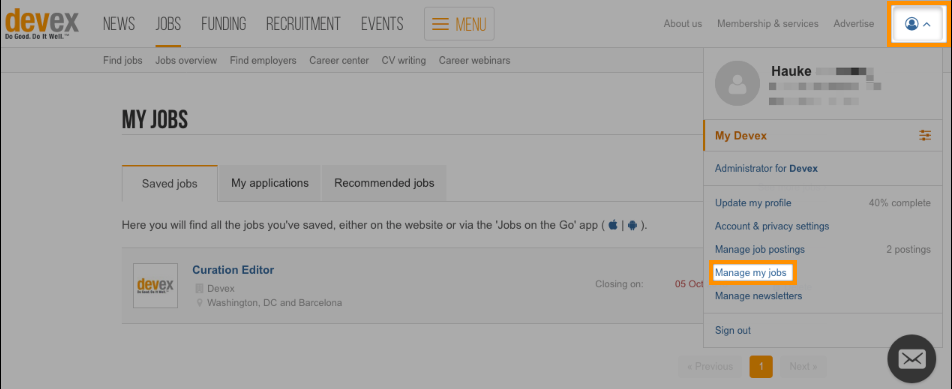Click Manage my jobs
The height and width of the screenshot is (389, 952).
pyautogui.click(x=750, y=273)
